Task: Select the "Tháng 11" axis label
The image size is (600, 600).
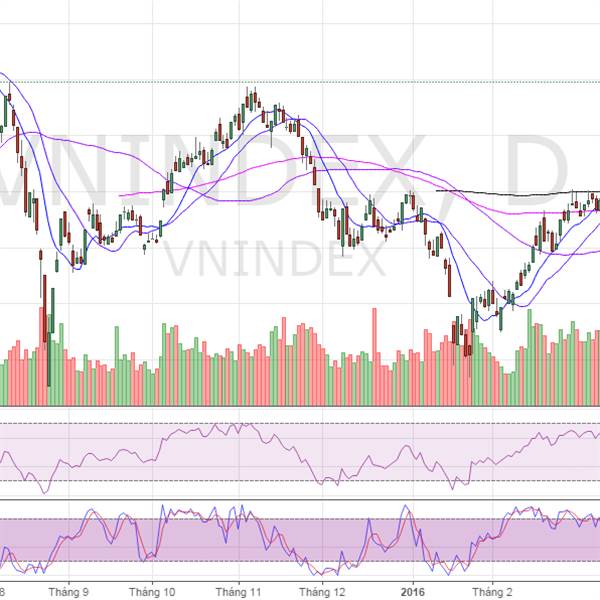Action: [238, 592]
